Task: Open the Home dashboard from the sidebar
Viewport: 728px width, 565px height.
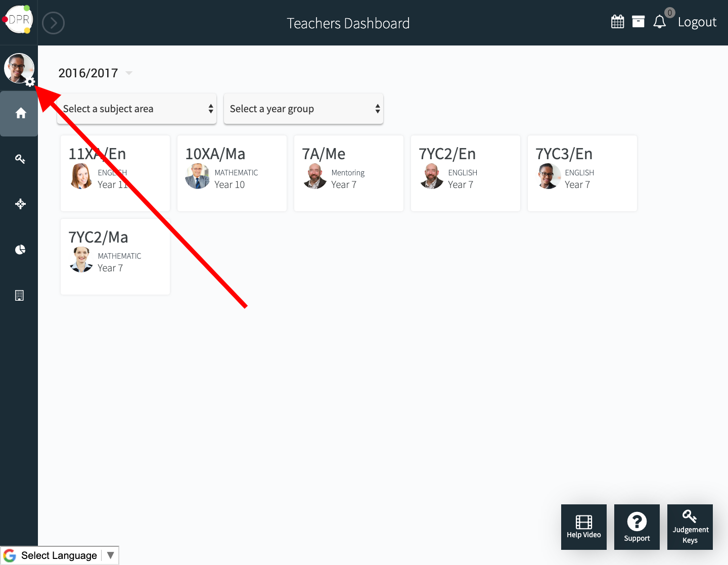Action: coord(19,113)
